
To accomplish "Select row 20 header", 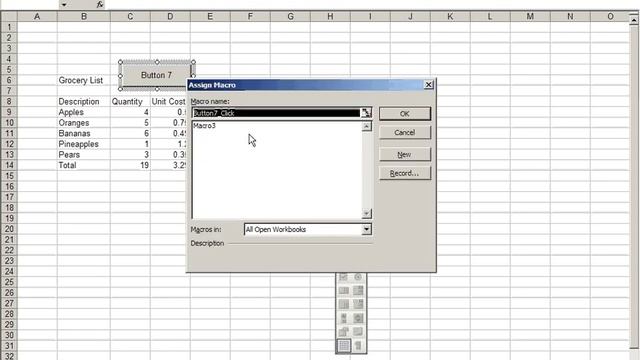I will [9, 229].
